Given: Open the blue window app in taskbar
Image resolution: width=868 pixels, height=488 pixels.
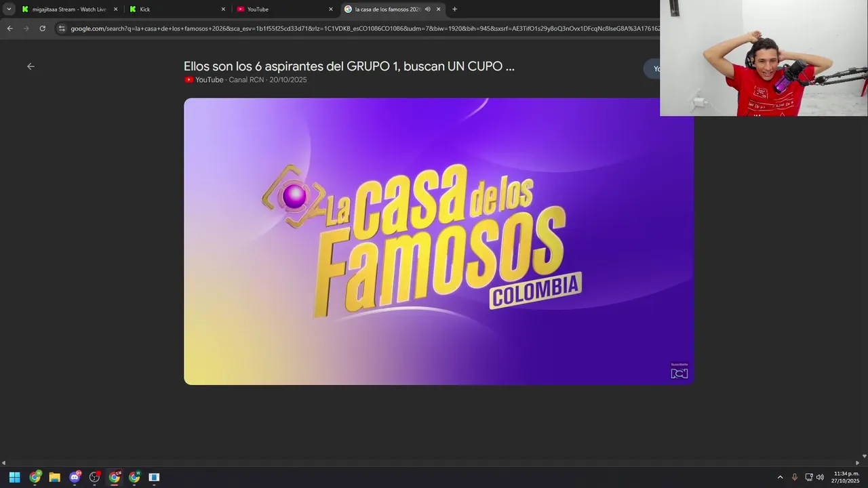Looking at the screenshot, I should pyautogui.click(x=154, y=477).
